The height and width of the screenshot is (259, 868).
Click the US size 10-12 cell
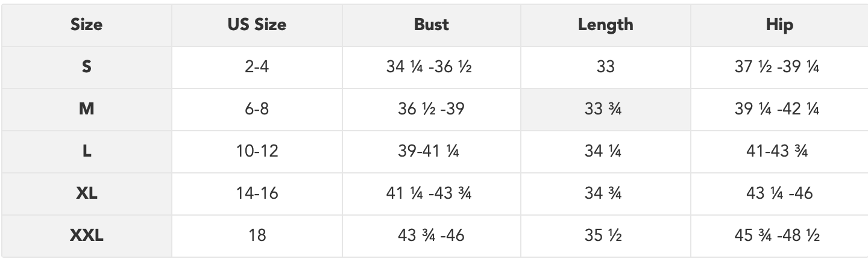[257, 151]
